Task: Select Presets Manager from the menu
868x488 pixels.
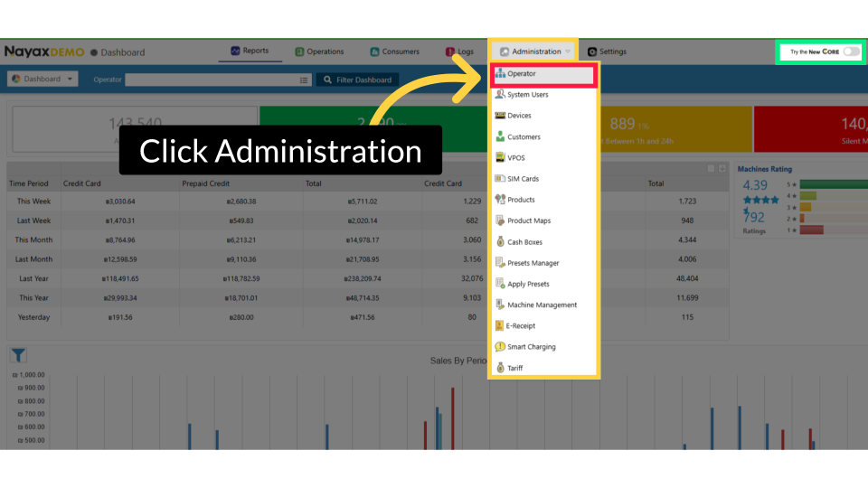Action: tap(533, 263)
